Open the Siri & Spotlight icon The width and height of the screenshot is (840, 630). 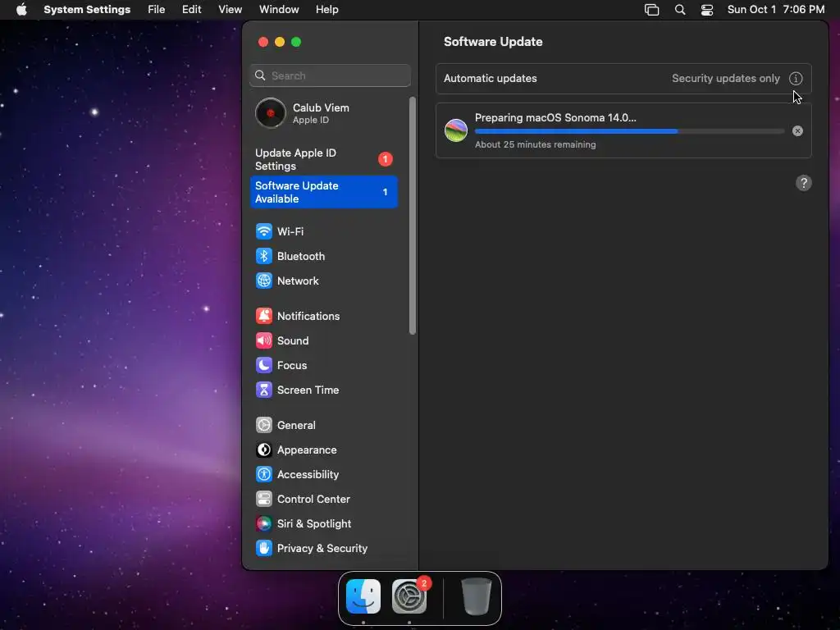click(x=263, y=524)
